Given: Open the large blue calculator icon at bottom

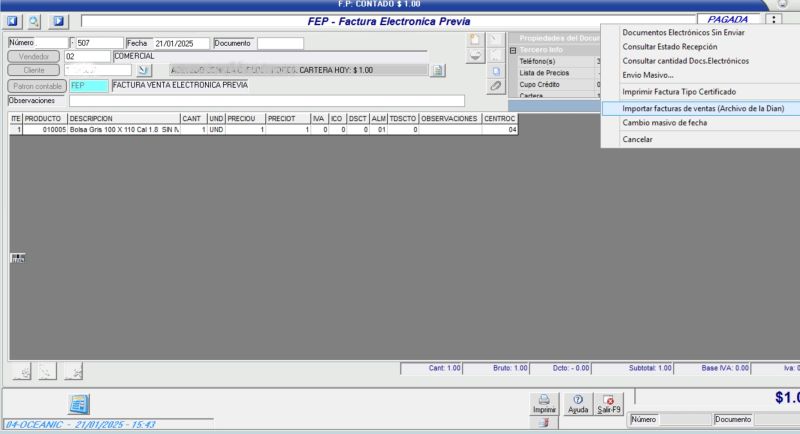Looking at the screenshot, I should [79, 404].
